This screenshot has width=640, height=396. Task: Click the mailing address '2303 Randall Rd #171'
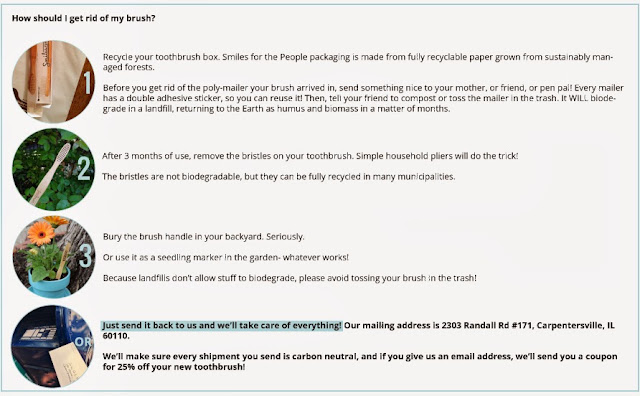(x=487, y=325)
